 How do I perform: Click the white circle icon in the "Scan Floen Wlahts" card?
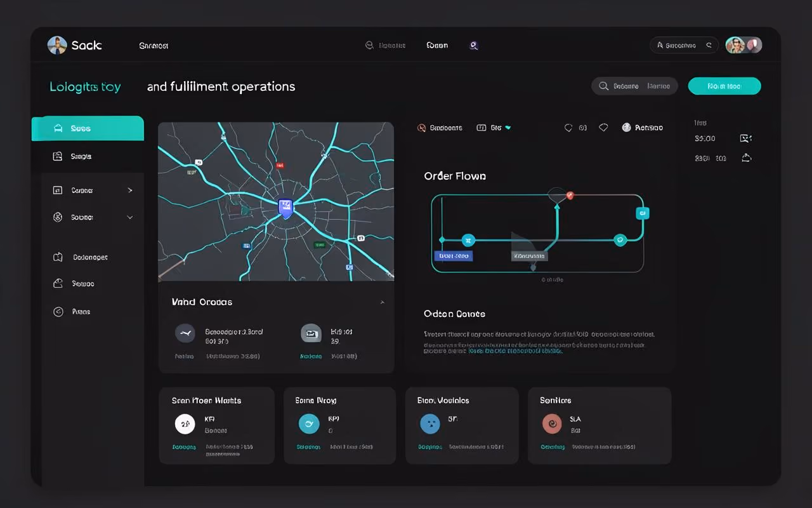point(185,424)
